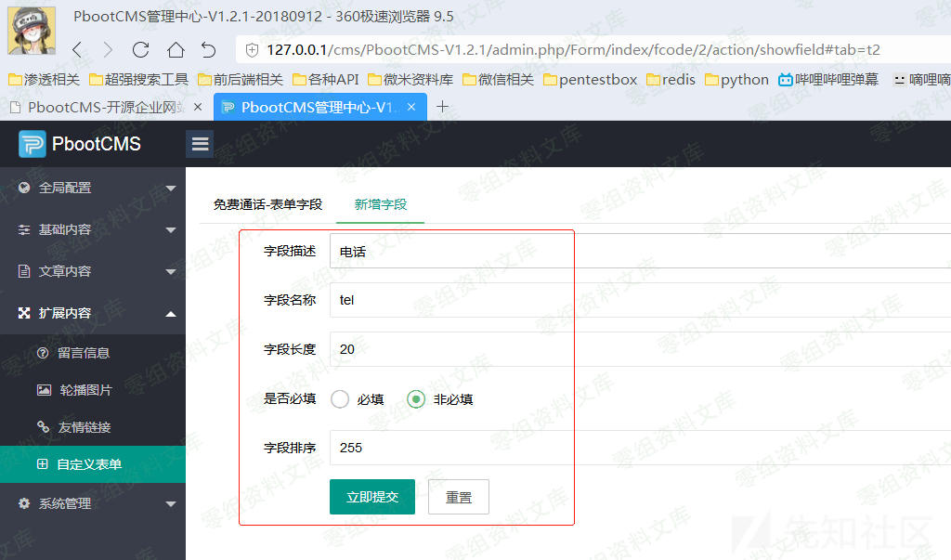Click the 立即提交 submit button

coord(372,497)
